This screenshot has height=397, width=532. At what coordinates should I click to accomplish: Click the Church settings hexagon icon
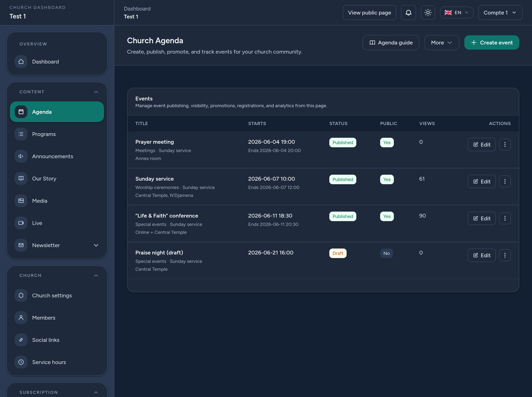coord(21,295)
